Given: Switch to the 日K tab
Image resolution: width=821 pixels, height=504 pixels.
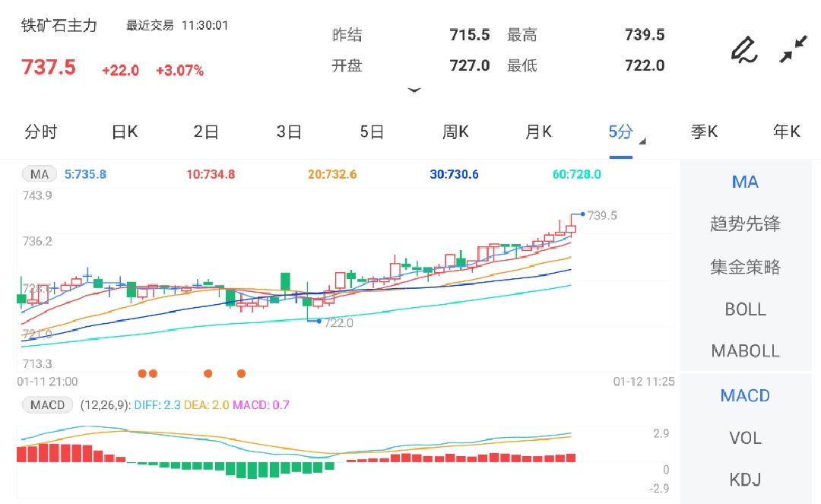Looking at the screenshot, I should click(125, 132).
